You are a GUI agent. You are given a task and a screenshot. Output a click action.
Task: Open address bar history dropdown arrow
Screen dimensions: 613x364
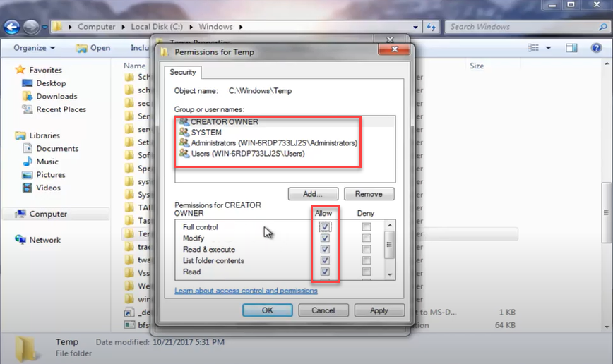point(415,27)
